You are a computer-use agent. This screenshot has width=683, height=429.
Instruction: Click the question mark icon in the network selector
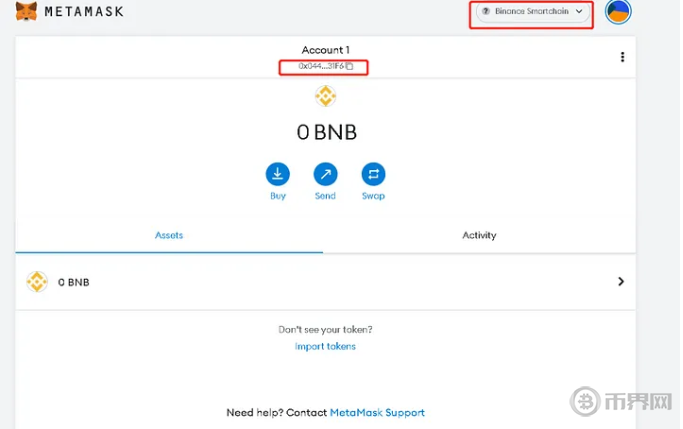[x=486, y=12]
